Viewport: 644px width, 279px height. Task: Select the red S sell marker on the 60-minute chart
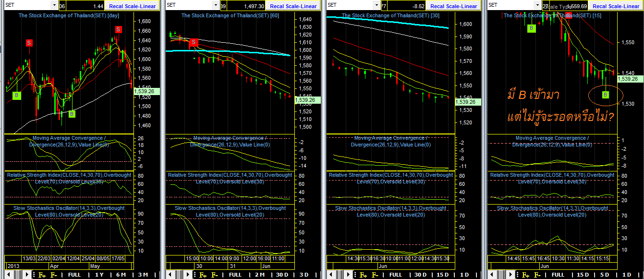194,42
